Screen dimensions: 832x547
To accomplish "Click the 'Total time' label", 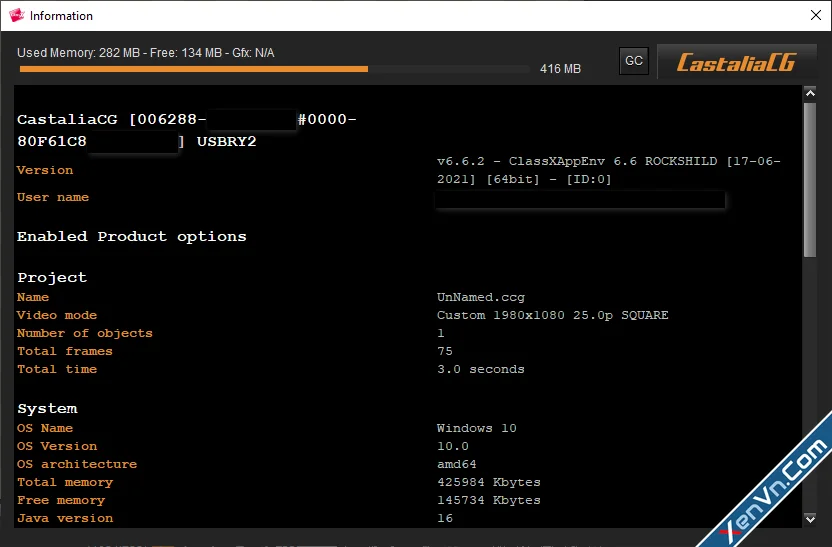I will pos(57,369).
